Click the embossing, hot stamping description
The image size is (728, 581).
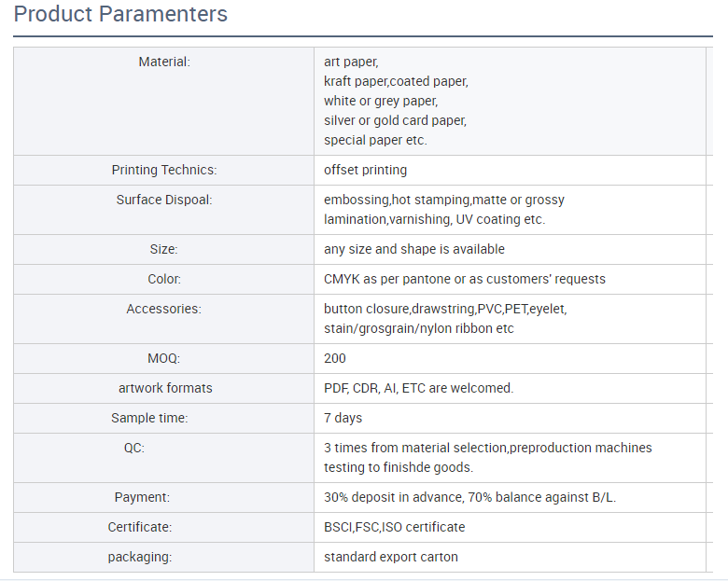point(444,209)
